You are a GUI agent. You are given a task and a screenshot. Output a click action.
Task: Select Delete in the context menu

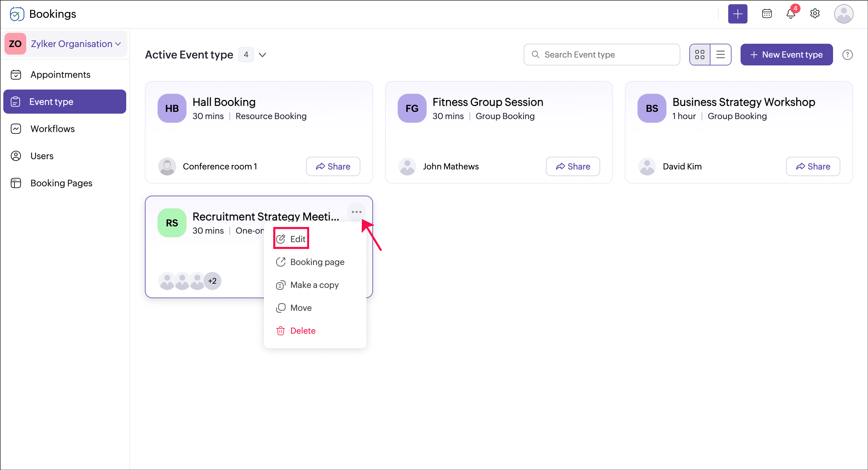[x=302, y=331]
